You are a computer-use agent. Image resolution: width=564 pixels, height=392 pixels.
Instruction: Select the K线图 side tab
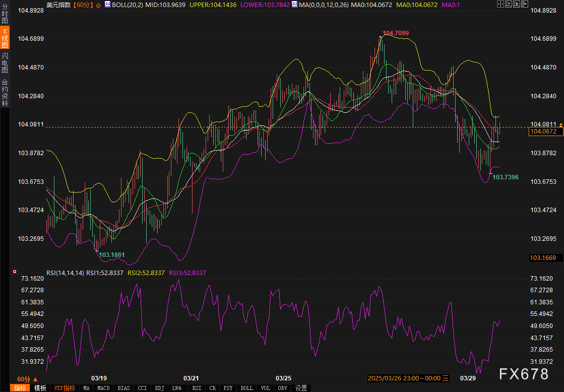pos(5,38)
